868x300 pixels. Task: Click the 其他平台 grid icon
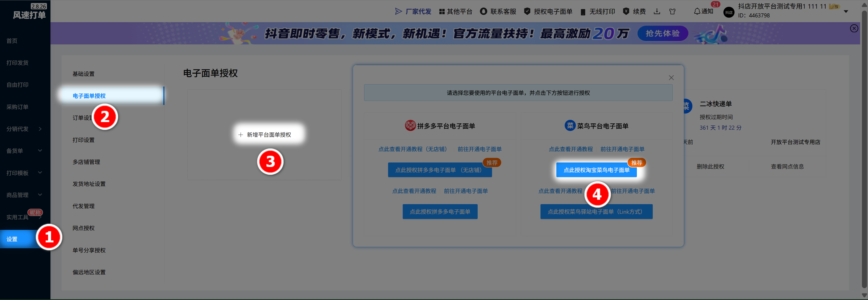point(442,11)
